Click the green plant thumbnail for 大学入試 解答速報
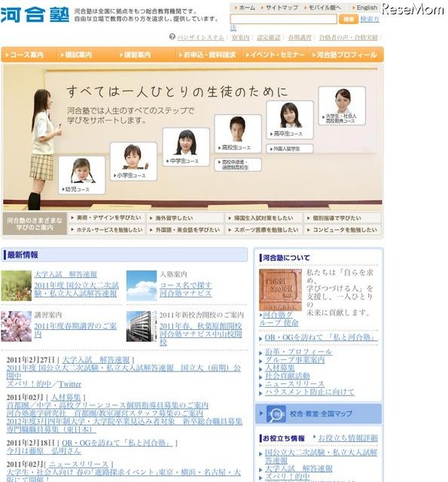This screenshot has width=448, height=482. point(17,285)
